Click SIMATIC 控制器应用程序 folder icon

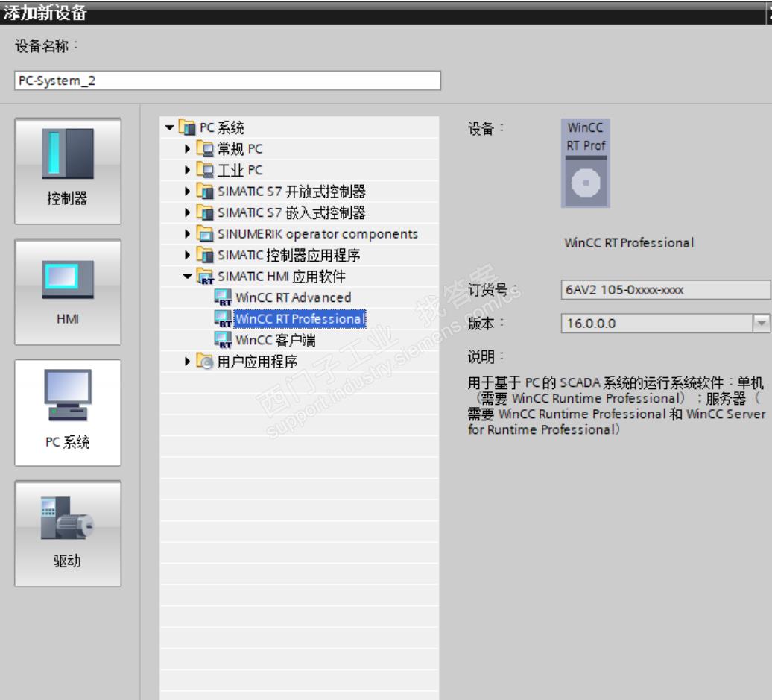[x=205, y=254]
